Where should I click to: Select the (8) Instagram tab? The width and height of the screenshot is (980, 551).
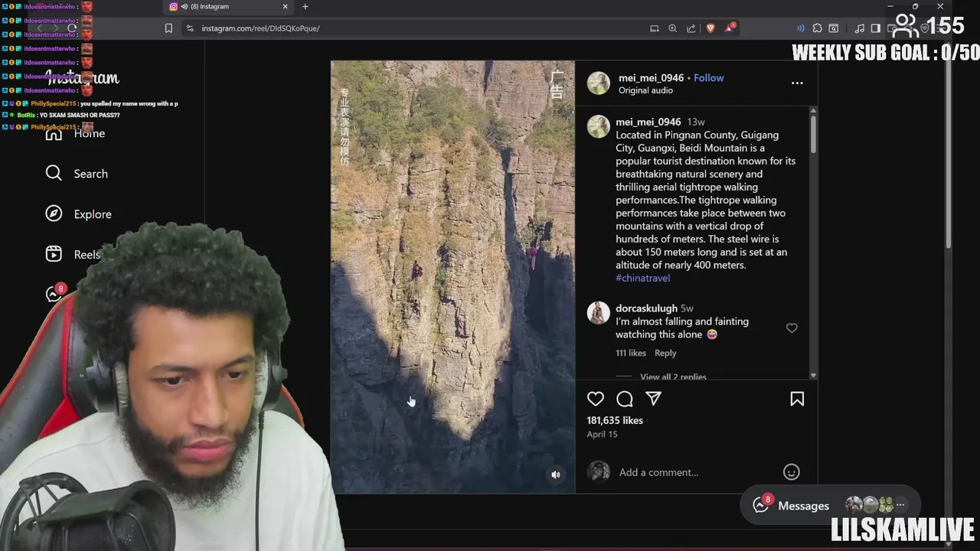(x=228, y=7)
